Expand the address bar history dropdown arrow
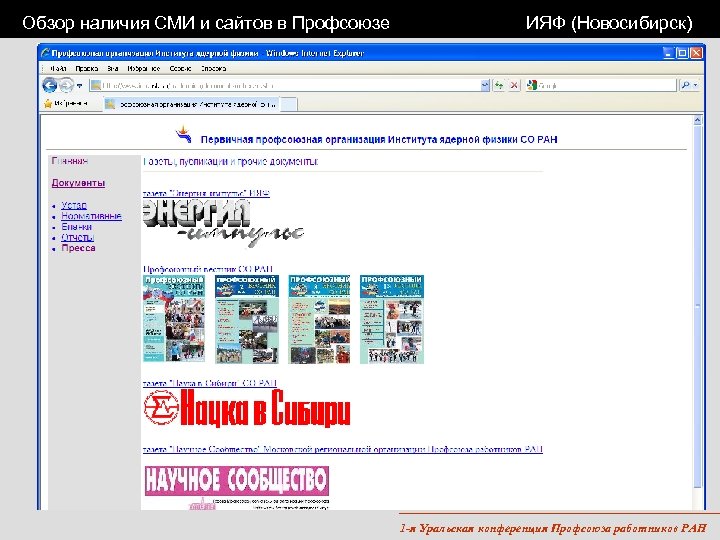Image resolution: width=720 pixels, height=540 pixels. (485, 85)
